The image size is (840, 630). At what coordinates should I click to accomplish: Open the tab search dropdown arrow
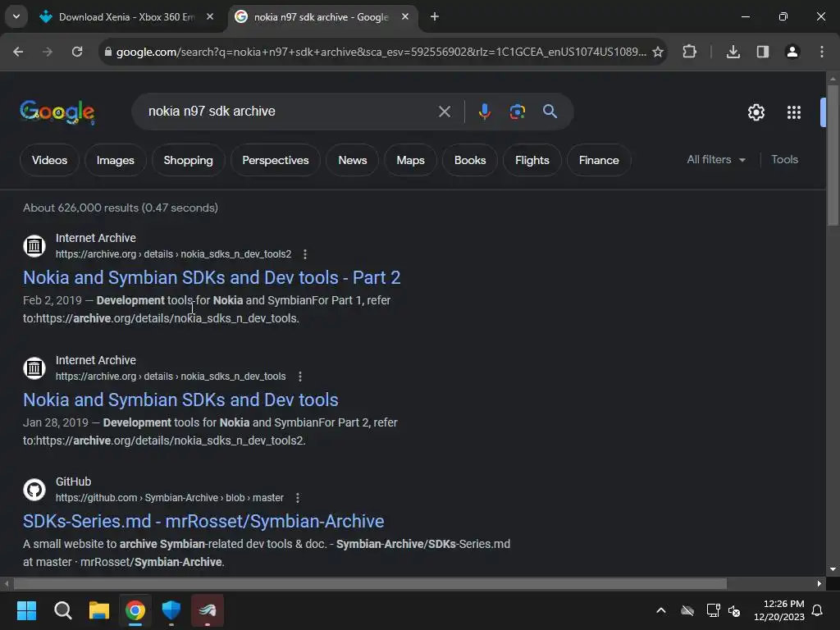point(16,16)
